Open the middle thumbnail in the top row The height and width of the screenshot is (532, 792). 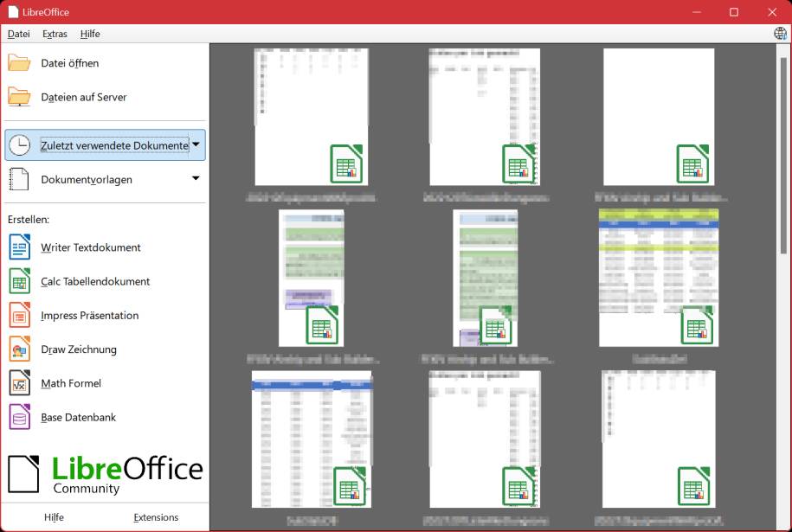pos(485,117)
